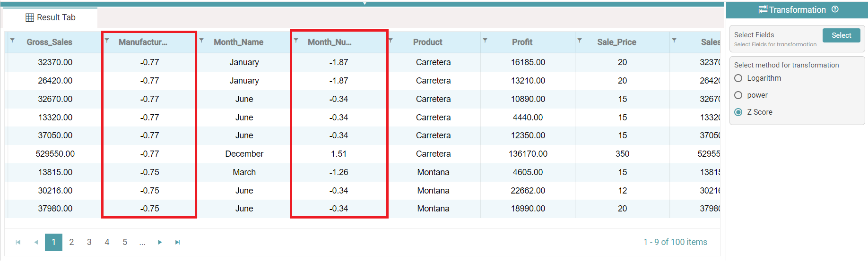Choose the power transformation option
868x261 pixels.
[x=738, y=95]
